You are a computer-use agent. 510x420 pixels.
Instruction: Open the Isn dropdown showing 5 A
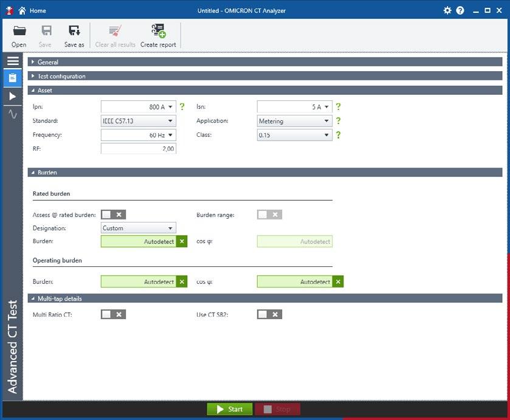pyautogui.click(x=294, y=107)
